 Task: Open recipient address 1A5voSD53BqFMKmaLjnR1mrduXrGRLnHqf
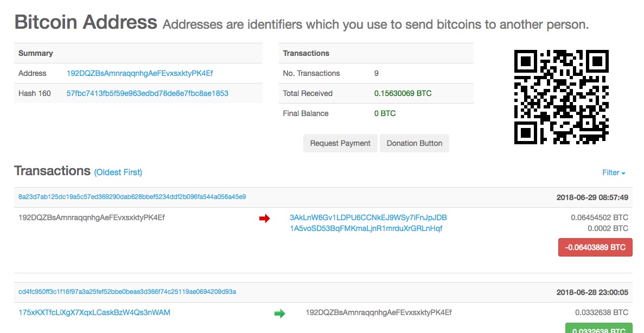(366, 228)
